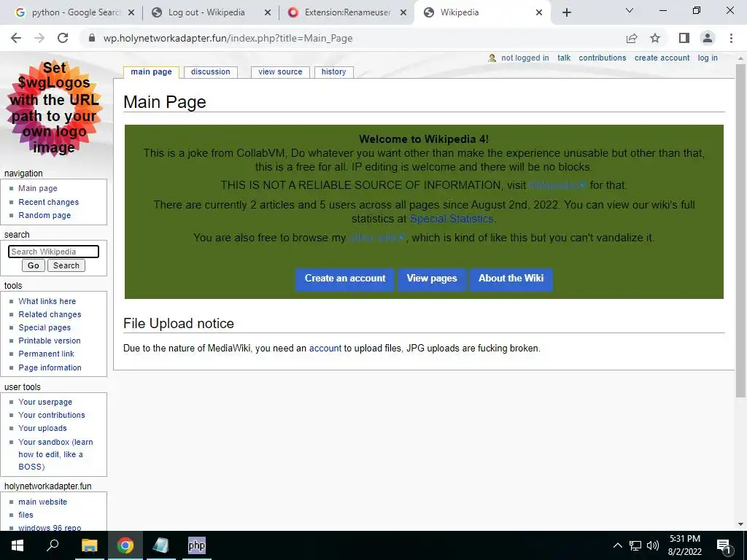747x560 pixels.
Task: Open What links here
Action: (x=47, y=301)
